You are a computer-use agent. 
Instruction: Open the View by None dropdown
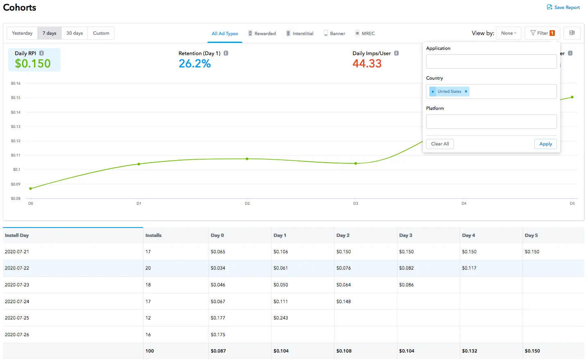point(508,33)
